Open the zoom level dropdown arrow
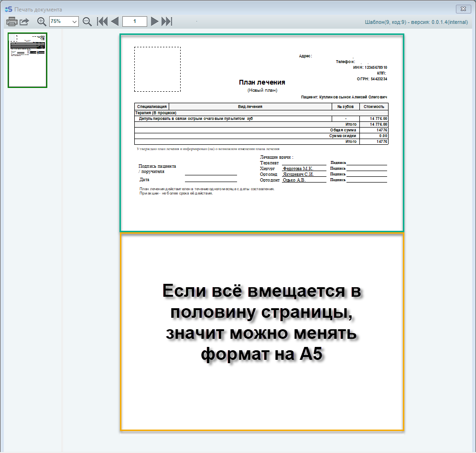The width and height of the screenshot is (476, 453). (74, 22)
